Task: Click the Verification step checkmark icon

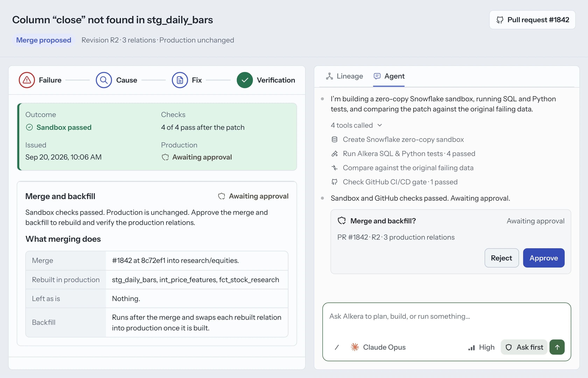Action: pos(245,80)
